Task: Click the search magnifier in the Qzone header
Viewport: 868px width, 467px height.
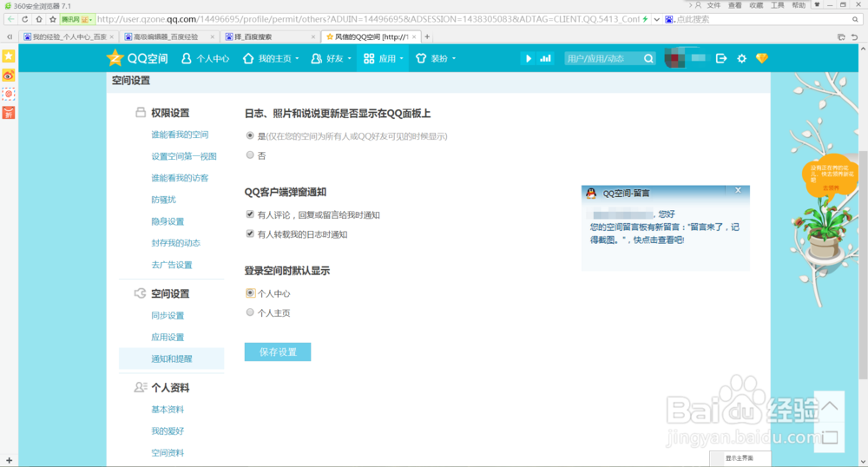Action: click(648, 58)
